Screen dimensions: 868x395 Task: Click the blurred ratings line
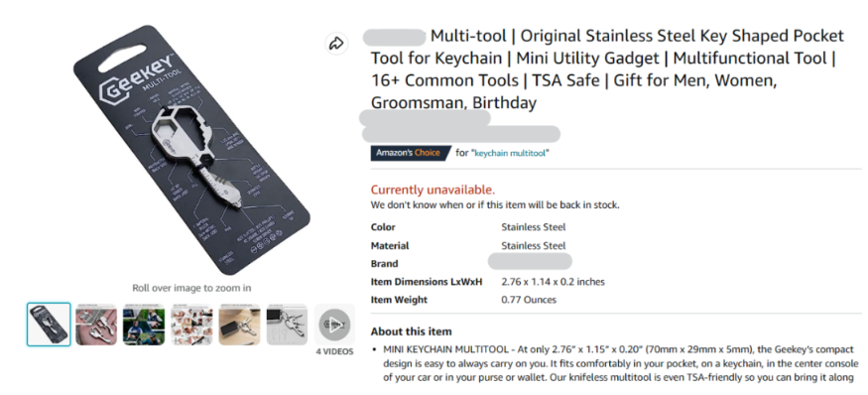pos(460,134)
